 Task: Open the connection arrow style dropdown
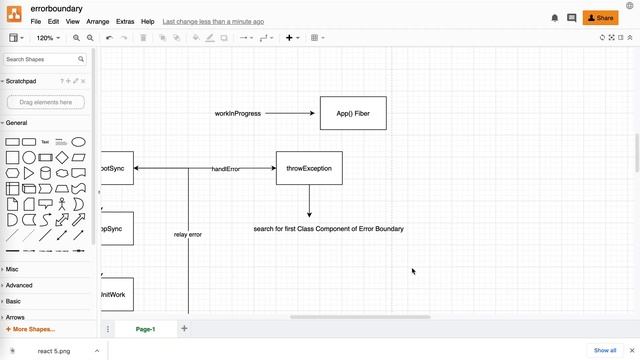tap(246, 38)
